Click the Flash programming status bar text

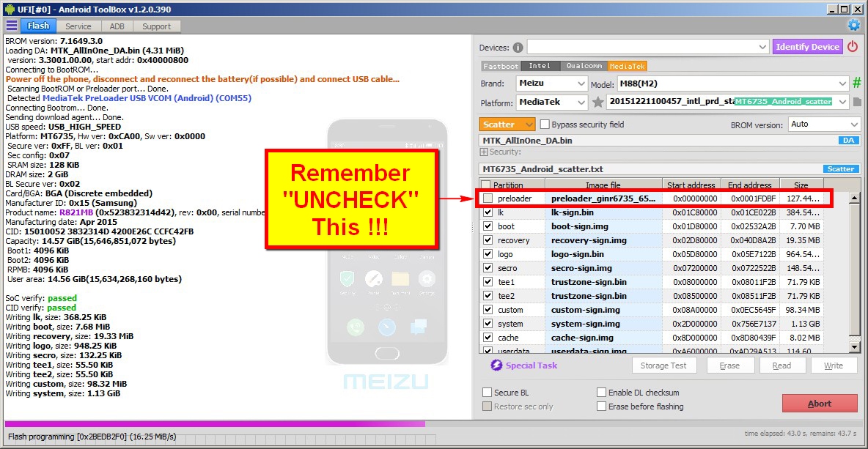pos(92,437)
